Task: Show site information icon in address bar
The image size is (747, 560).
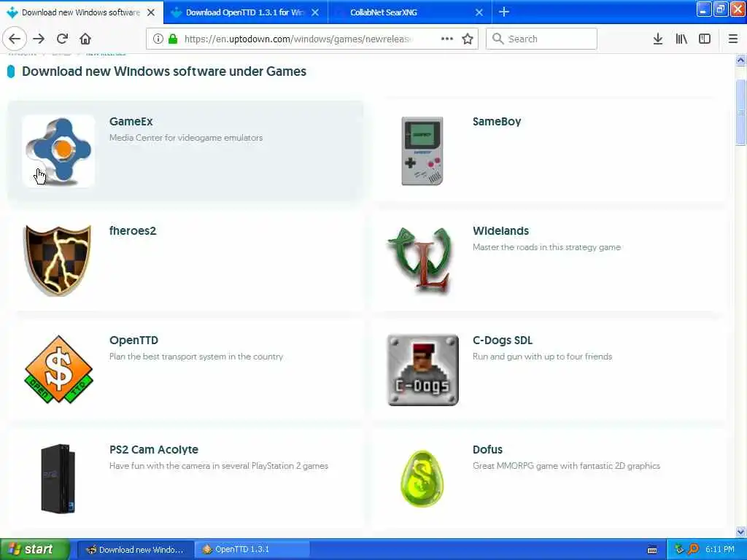Action: (x=158, y=39)
